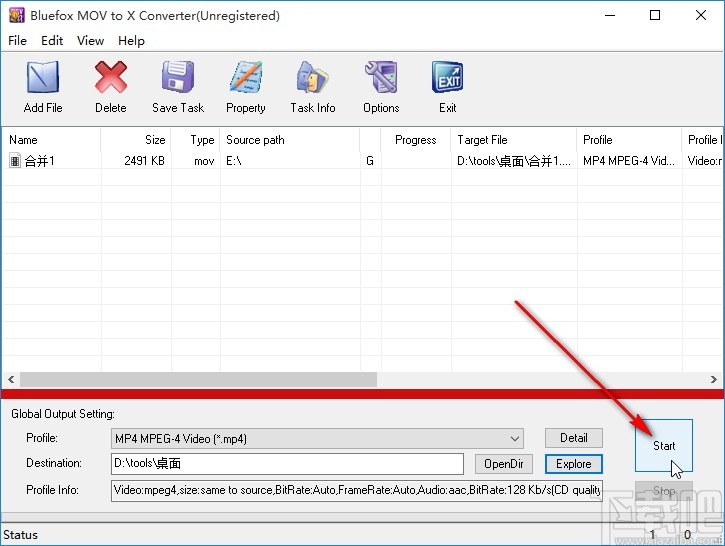The height and width of the screenshot is (546, 725).
Task: Click the horizontal scrollbar thumb
Action: (x=198, y=380)
